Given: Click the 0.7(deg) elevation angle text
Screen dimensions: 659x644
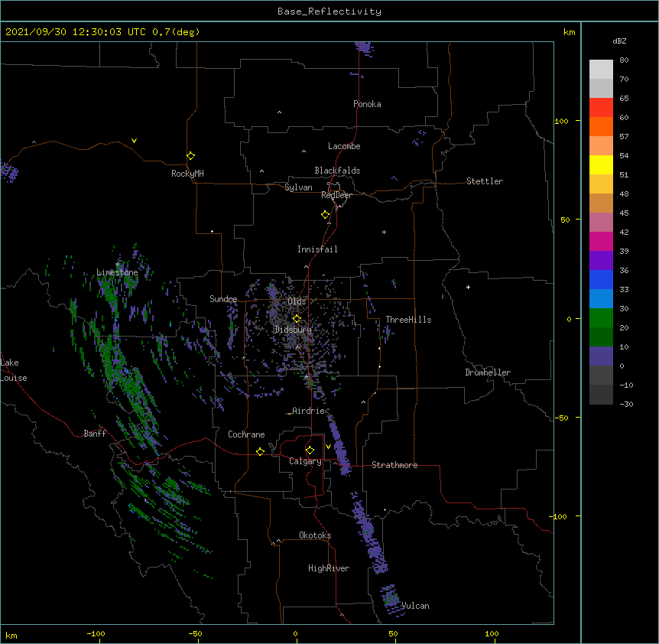Looking at the screenshot, I should point(176,32).
